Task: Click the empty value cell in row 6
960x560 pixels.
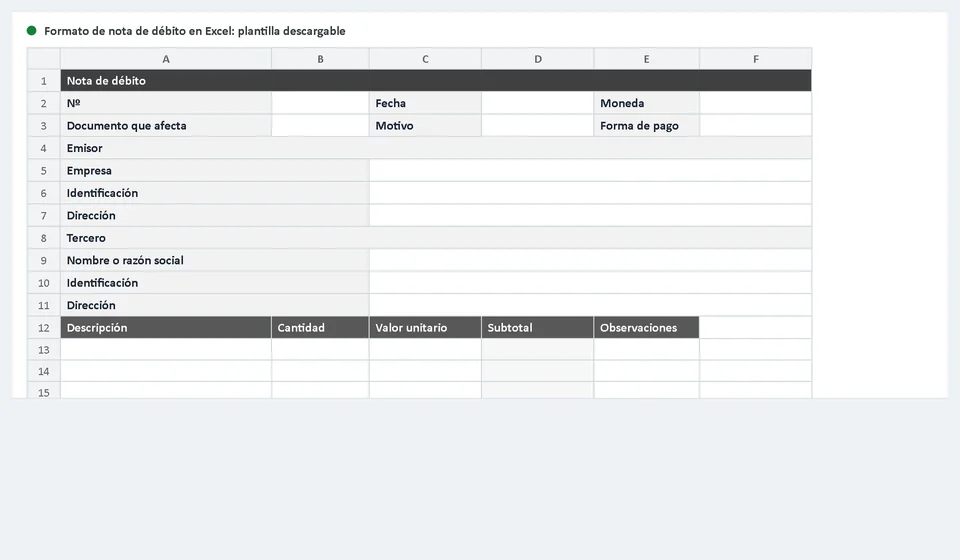Action: pos(590,193)
